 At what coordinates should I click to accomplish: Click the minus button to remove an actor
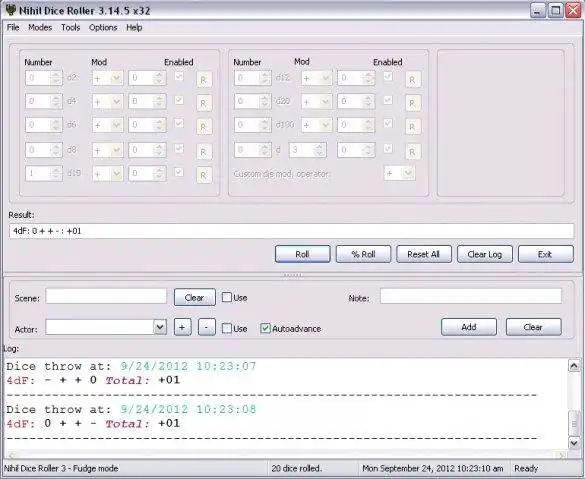coord(207,327)
